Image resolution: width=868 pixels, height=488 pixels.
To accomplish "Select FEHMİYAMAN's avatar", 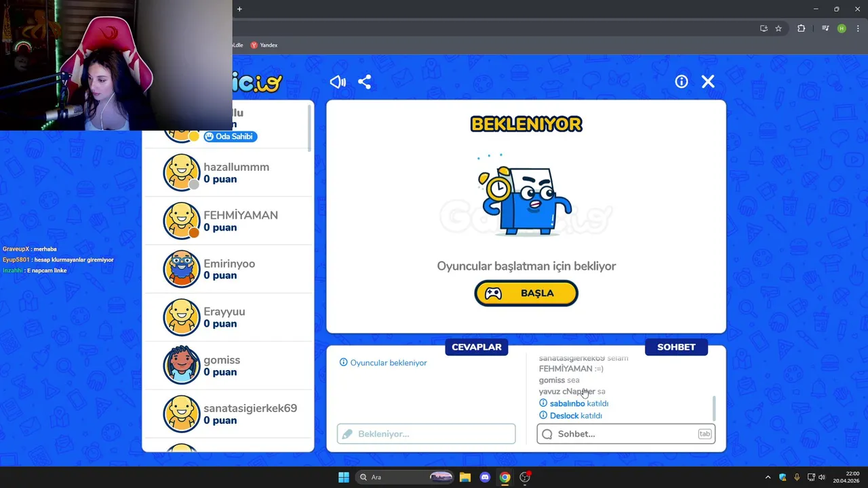I will (182, 220).
